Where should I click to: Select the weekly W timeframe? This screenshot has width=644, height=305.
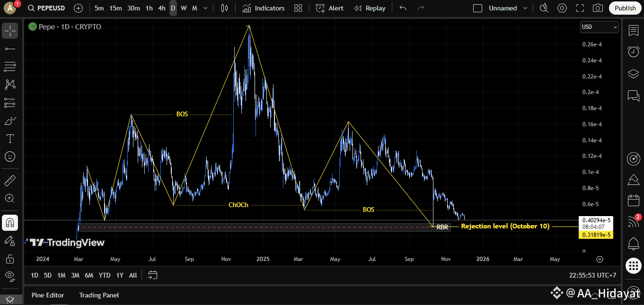(x=184, y=8)
